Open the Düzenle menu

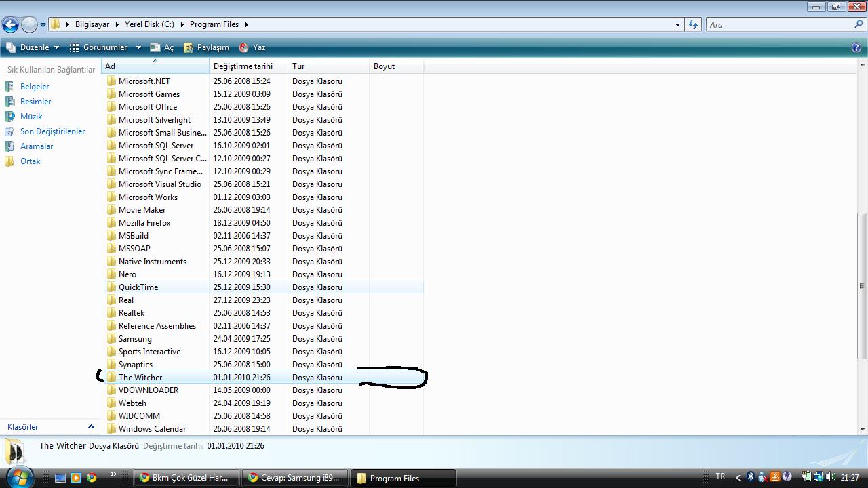click(33, 47)
